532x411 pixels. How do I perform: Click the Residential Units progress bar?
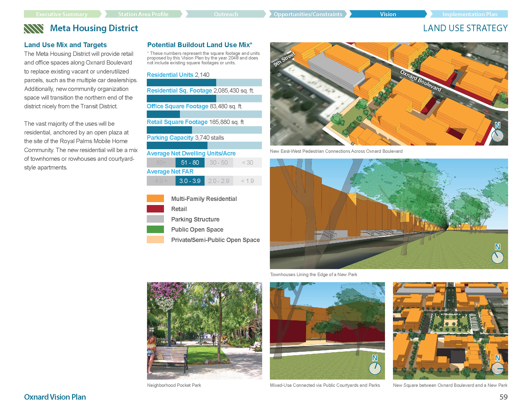pos(204,82)
